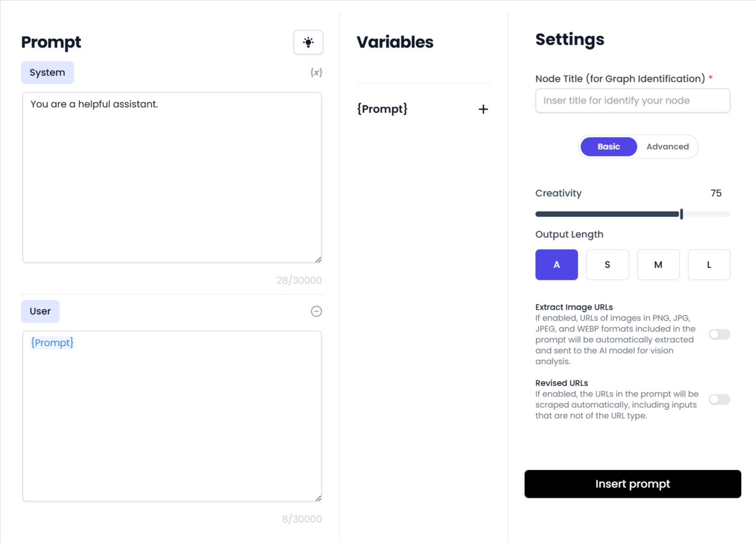Select the Basic settings tab
Screen dimensions: 756x543
pos(608,146)
